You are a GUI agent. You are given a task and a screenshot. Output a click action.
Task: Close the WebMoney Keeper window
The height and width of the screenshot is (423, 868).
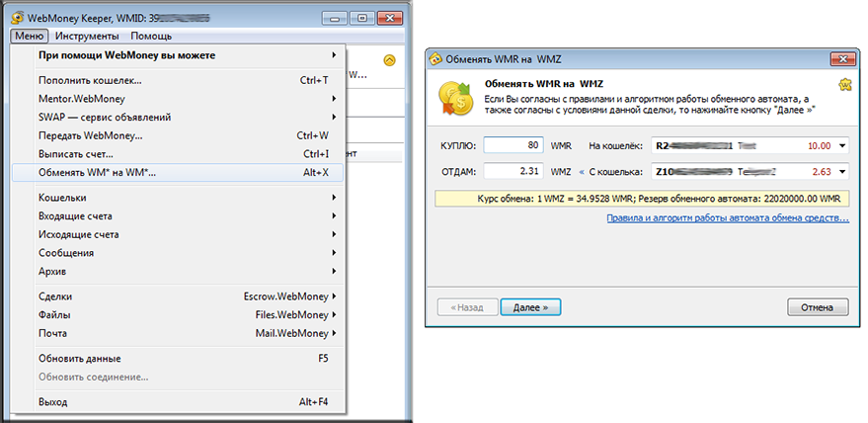tap(391, 18)
